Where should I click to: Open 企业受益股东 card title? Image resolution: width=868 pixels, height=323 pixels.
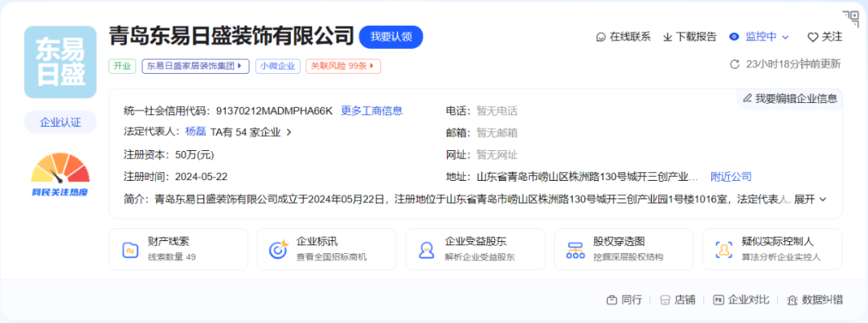point(476,242)
